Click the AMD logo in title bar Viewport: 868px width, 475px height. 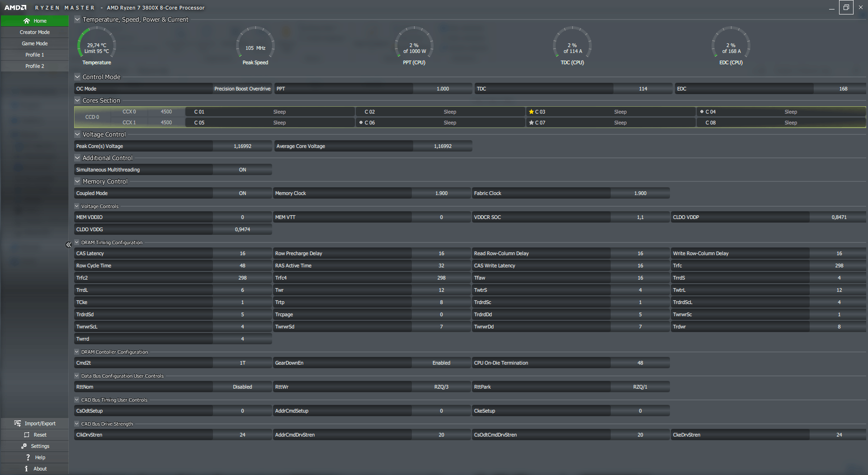click(x=15, y=8)
